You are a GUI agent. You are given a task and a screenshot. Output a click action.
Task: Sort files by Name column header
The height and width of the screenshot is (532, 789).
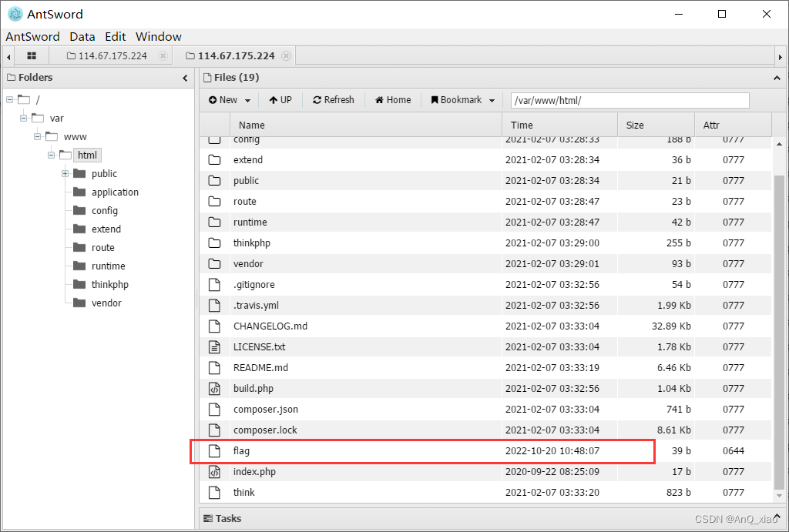(x=366, y=125)
